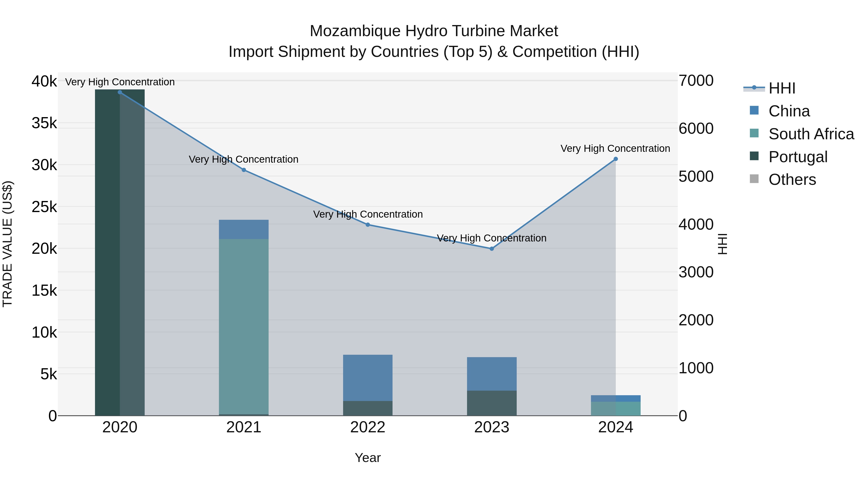Click the 5k left axis tick
Screen dimensions: 868x488
pos(49,374)
